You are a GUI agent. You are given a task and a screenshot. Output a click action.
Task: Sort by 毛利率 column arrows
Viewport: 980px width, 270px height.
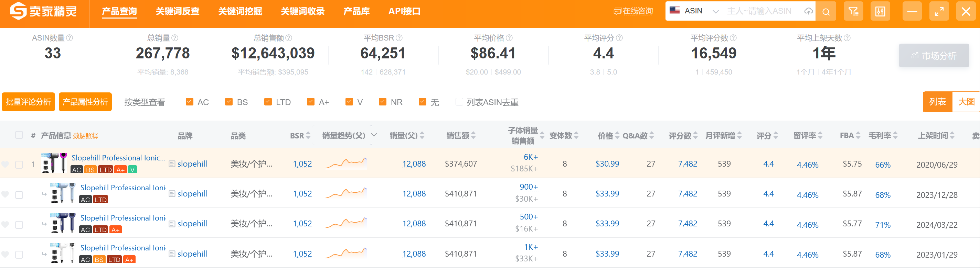[895, 136]
